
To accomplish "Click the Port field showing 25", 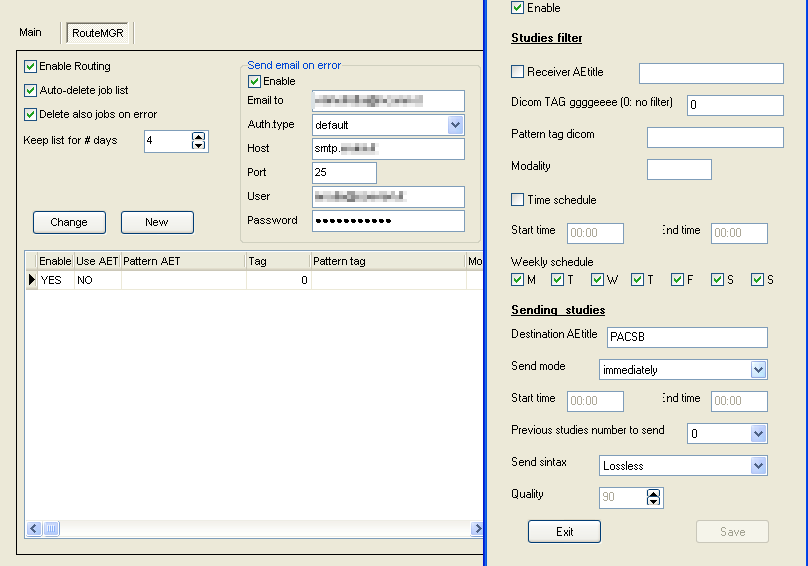I will 344,173.
